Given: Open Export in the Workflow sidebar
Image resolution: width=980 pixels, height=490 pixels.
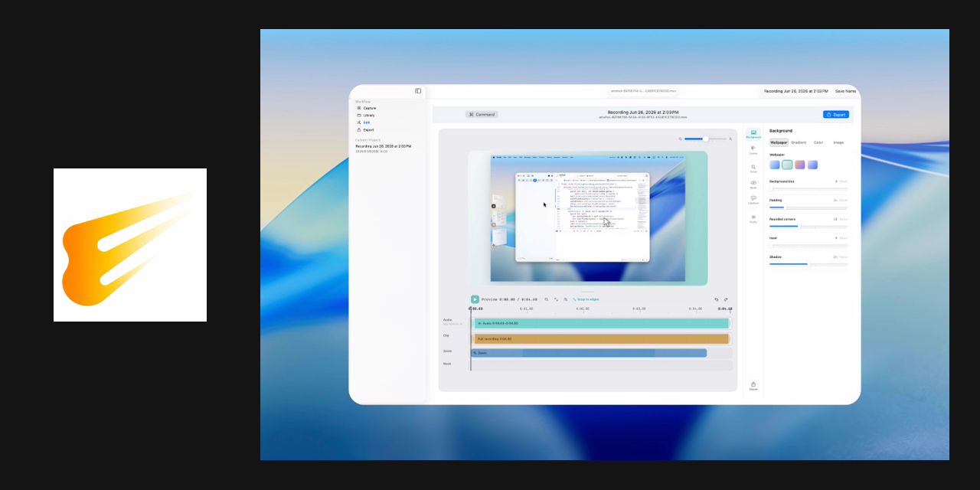Looking at the screenshot, I should point(366,129).
